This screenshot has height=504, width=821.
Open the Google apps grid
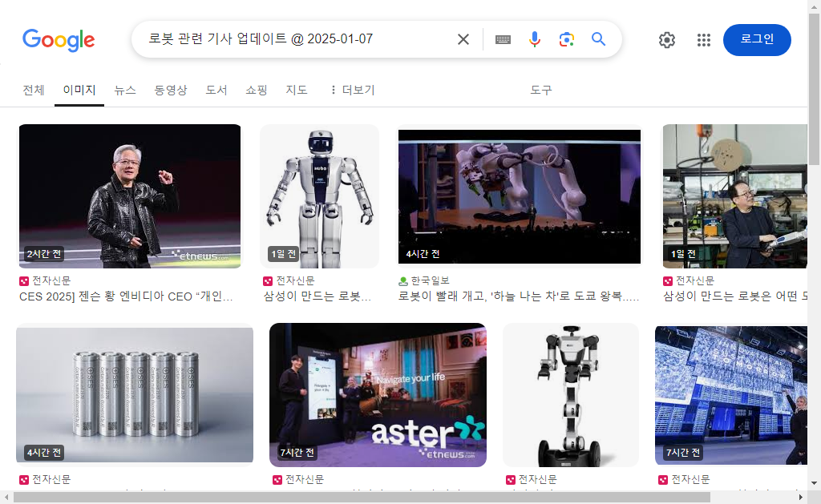click(704, 40)
